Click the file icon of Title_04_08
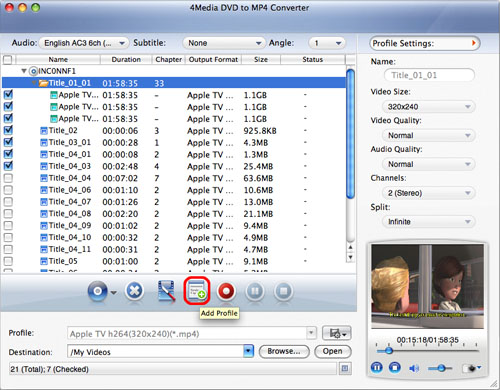 (44, 214)
